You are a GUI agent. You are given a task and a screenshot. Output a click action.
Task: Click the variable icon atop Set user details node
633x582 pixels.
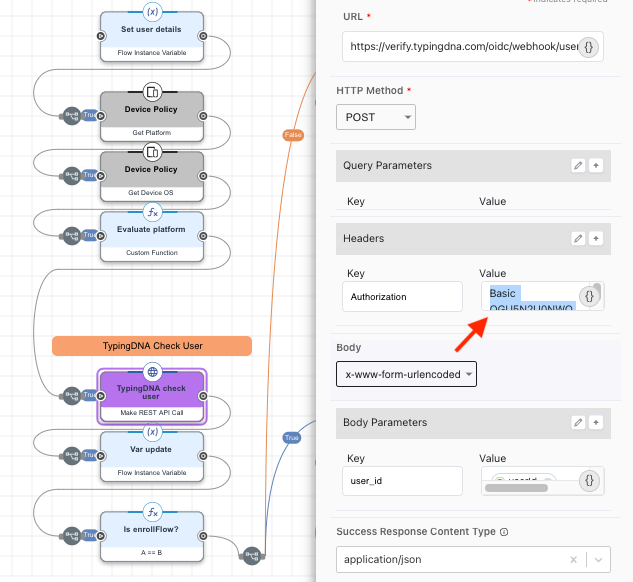coord(152,12)
